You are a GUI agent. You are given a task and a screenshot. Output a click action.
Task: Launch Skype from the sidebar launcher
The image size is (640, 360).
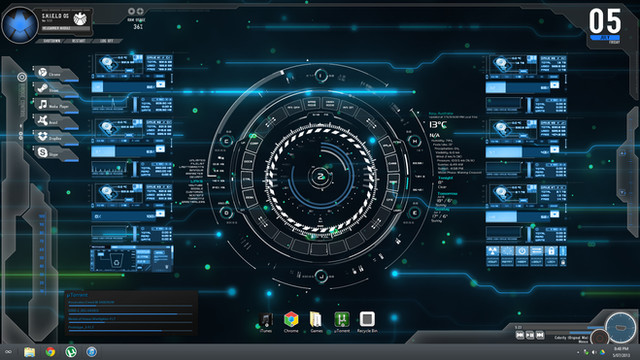(x=55, y=153)
